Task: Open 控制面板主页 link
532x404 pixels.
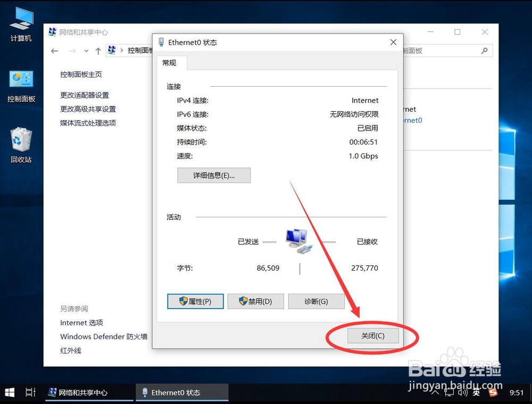Action: coord(81,74)
